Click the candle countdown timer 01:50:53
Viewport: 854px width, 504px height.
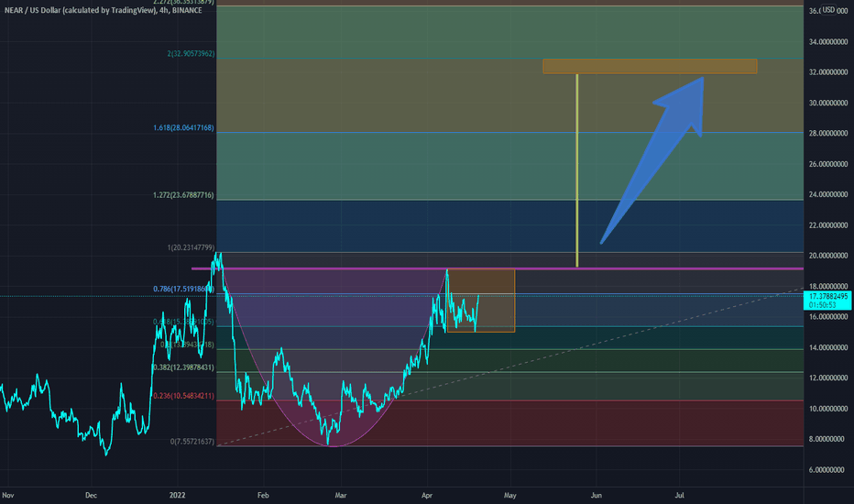[823, 305]
